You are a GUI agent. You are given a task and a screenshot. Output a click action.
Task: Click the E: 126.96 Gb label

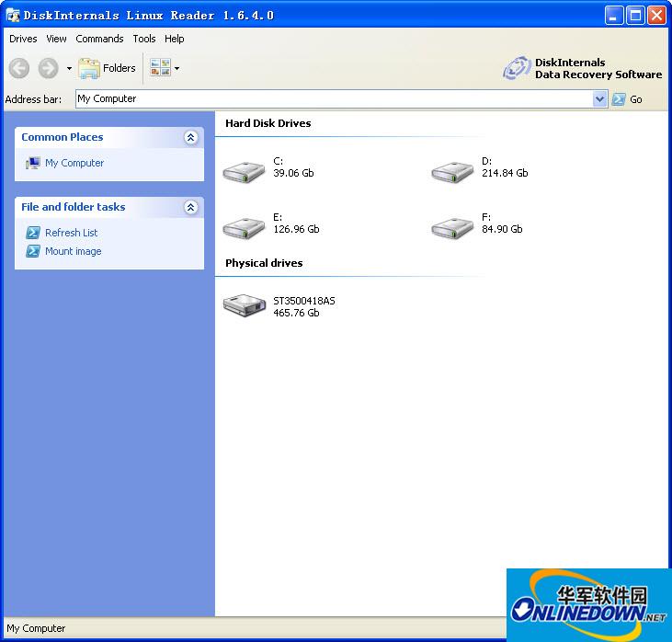tap(296, 224)
